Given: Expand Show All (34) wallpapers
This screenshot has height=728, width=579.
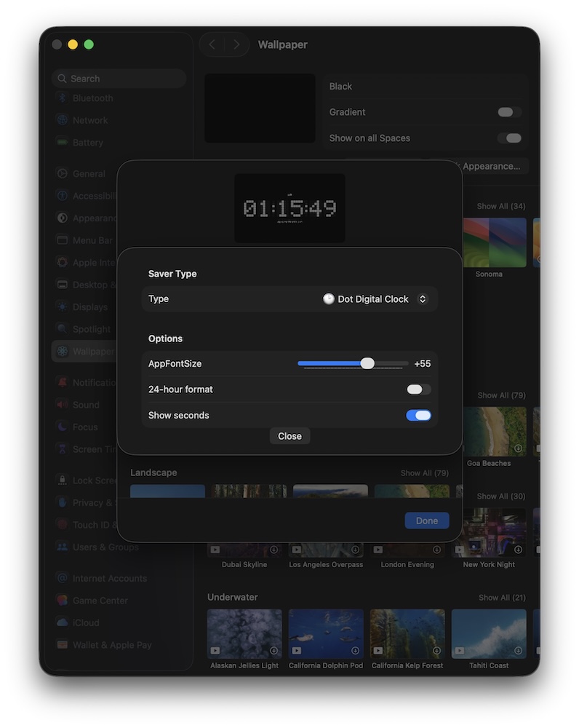Looking at the screenshot, I should click(501, 207).
